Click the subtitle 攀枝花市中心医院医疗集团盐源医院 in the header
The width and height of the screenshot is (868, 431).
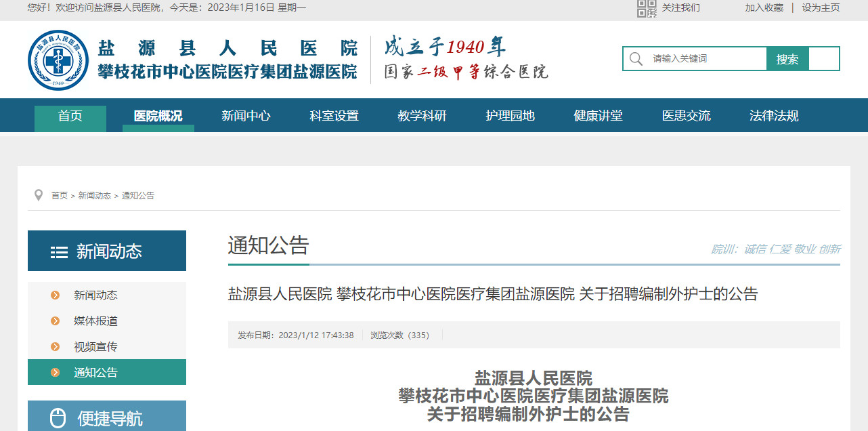click(227, 73)
